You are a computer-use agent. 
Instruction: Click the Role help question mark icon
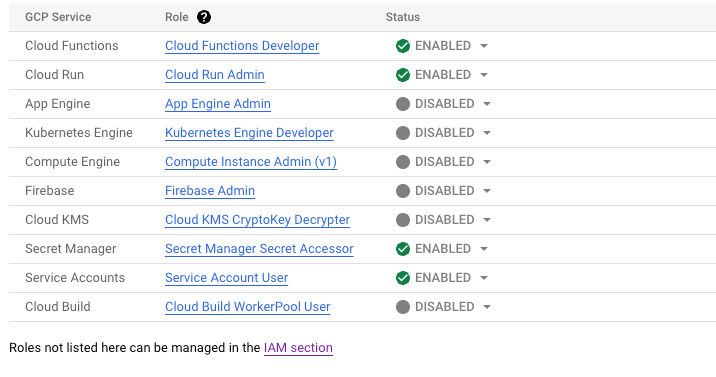click(x=204, y=17)
